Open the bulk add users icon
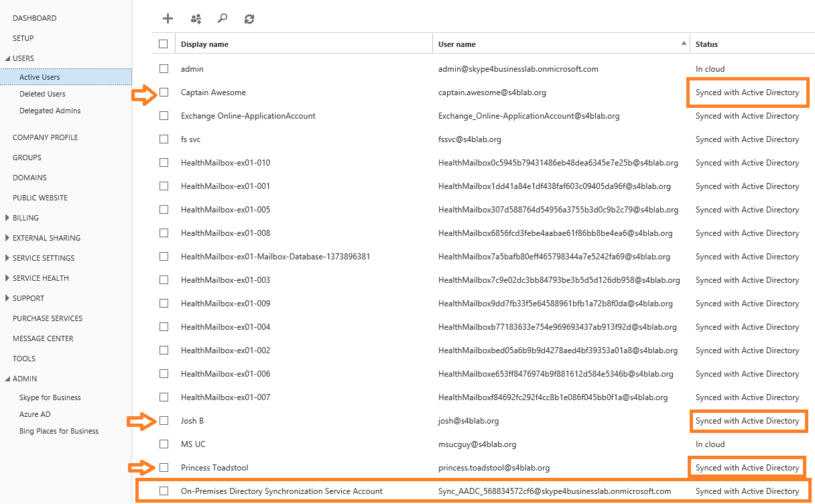This screenshot has width=815, height=504. tap(195, 18)
